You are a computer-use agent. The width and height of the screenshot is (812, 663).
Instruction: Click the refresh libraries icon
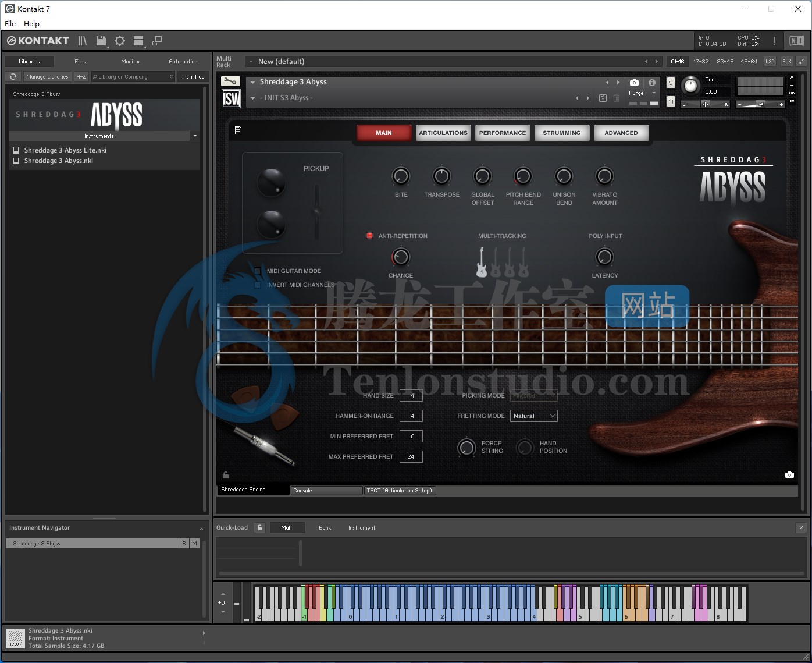(13, 76)
